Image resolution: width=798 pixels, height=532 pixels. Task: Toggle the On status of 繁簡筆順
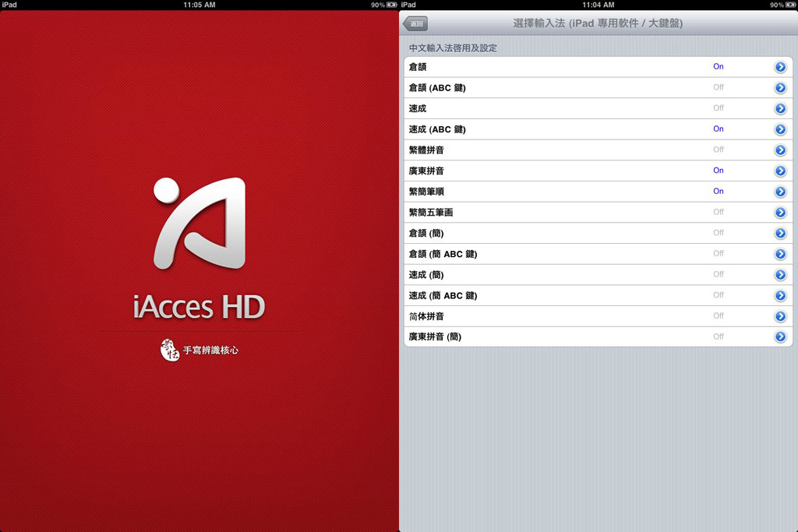[718, 192]
